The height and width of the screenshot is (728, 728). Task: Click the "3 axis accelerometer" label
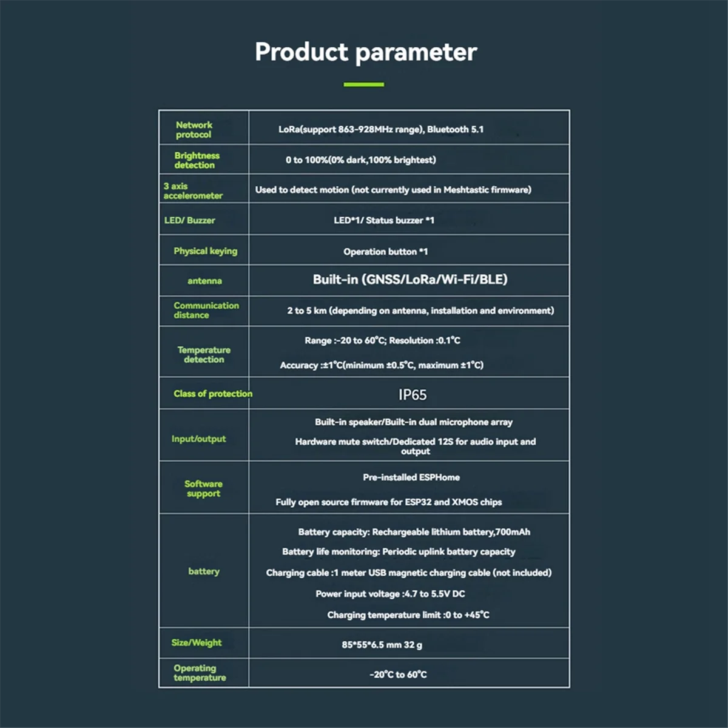tap(193, 191)
